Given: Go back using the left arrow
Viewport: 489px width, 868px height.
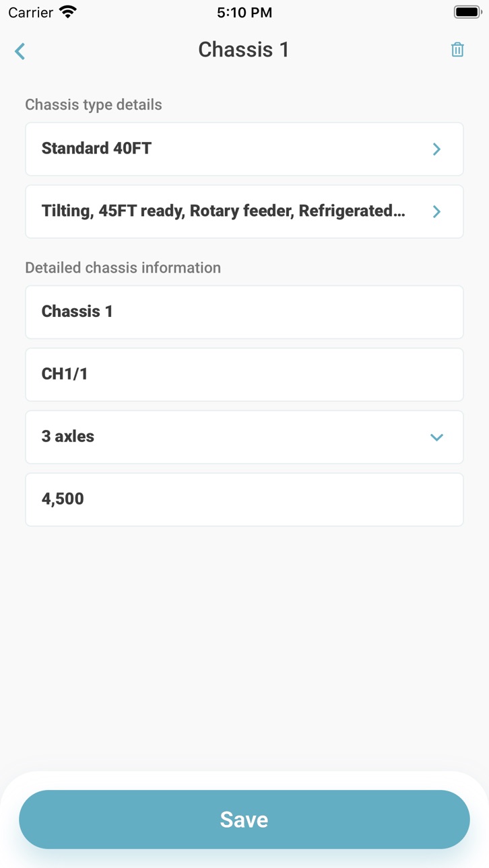Looking at the screenshot, I should click(x=20, y=51).
